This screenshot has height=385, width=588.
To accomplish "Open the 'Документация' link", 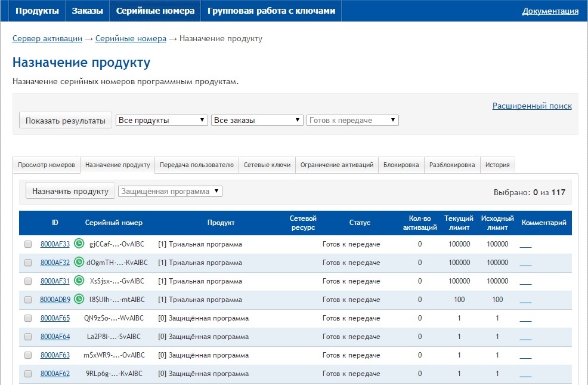I will pos(550,11).
